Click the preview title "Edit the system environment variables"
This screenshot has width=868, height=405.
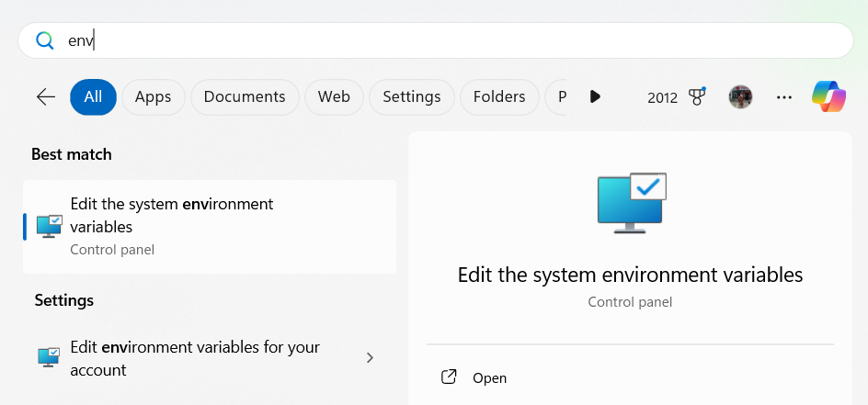pyautogui.click(x=630, y=275)
